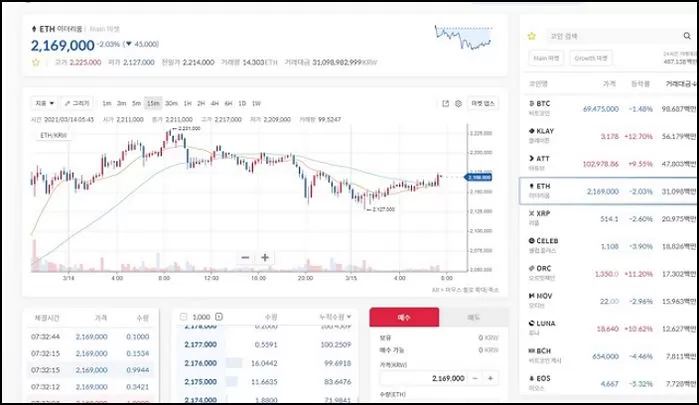The height and width of the screenshot is (405, 699).
Task: Select the 30m chart interval
Action: point(171,103)
